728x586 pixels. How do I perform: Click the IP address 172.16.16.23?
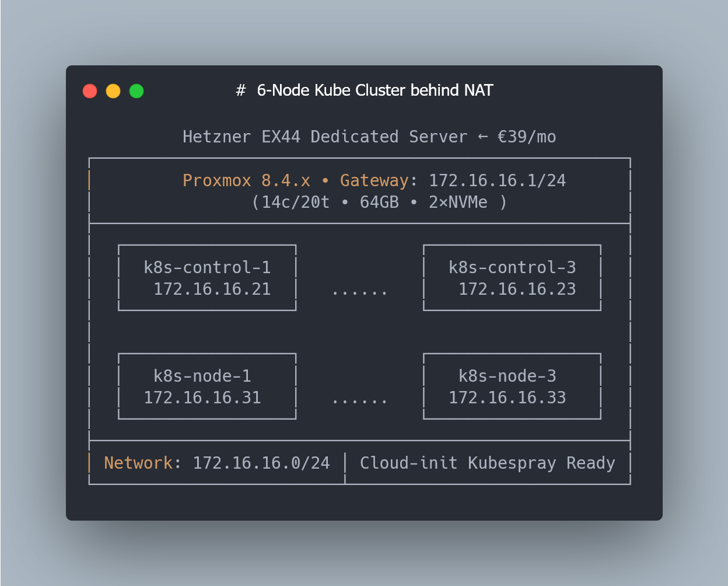coord(517,289)
